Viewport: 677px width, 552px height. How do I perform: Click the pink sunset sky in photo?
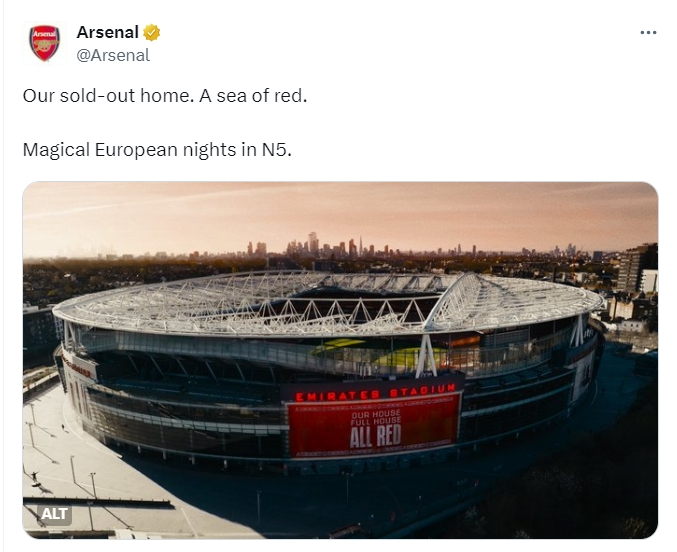click(x=340, y=212)
